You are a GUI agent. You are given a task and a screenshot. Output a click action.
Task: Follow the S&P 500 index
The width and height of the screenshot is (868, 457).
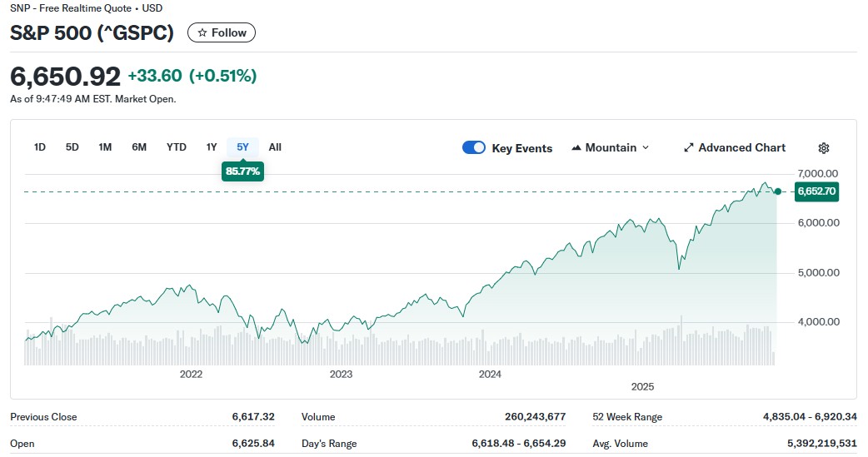click(x=222, y=33)
